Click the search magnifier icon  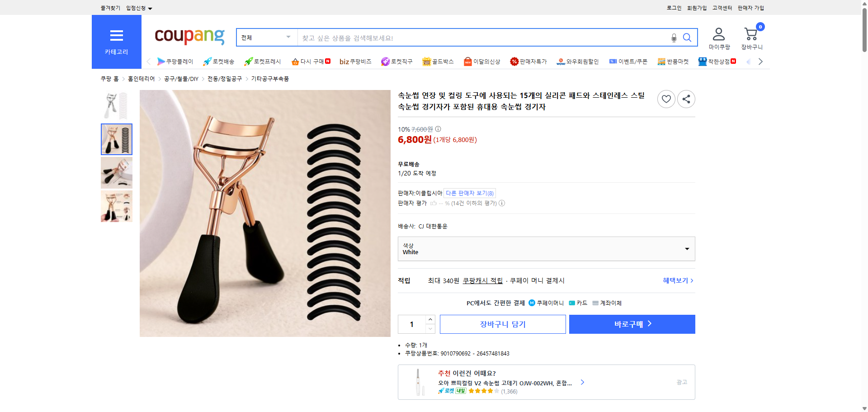click(687, 38)
